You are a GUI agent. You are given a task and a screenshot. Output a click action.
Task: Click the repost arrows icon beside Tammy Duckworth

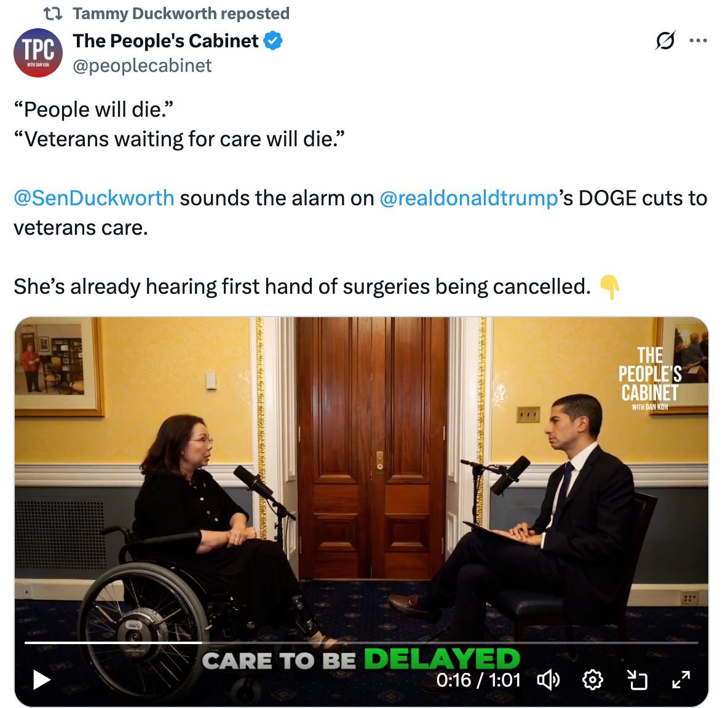[x=53, y=14]
